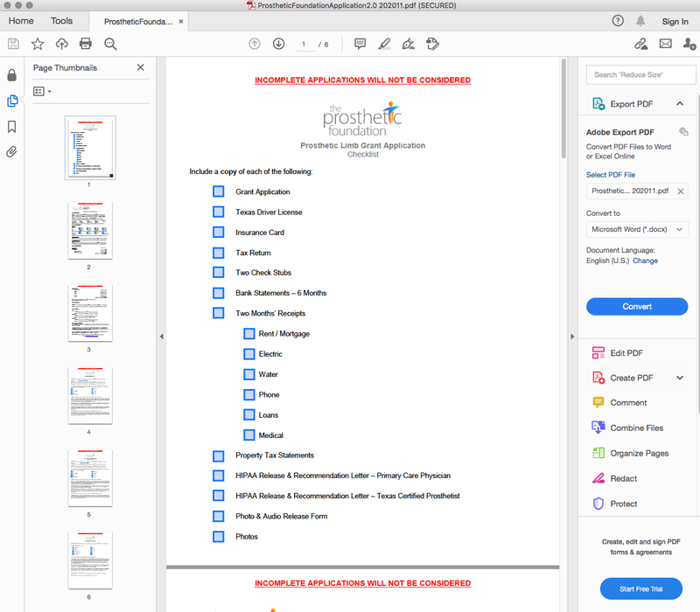Check the Electric box
The image size is (700, 612).
coord(249,354)
